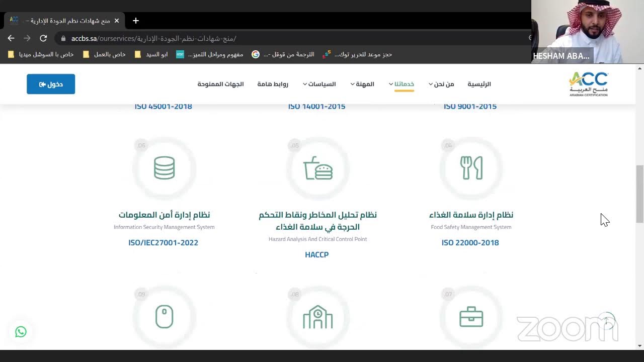Screen dimensions: 644x362
Task: Click the site padlock icon in address bar
Action: 63,38
